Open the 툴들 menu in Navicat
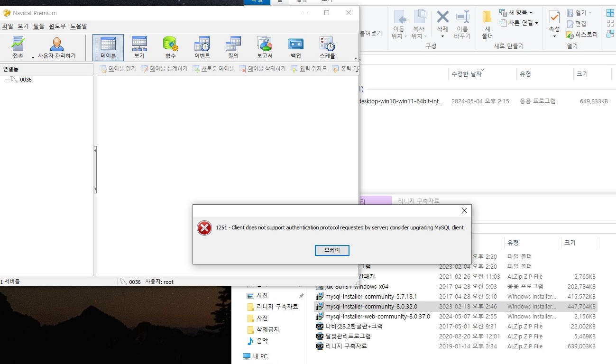 pyautogui.click(x=38, y=26)
